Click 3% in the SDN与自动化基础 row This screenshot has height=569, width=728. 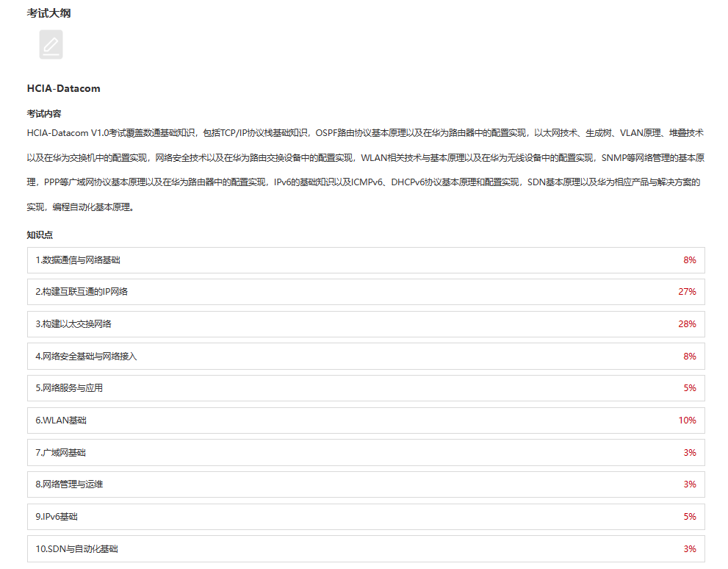tap(690, 548)
